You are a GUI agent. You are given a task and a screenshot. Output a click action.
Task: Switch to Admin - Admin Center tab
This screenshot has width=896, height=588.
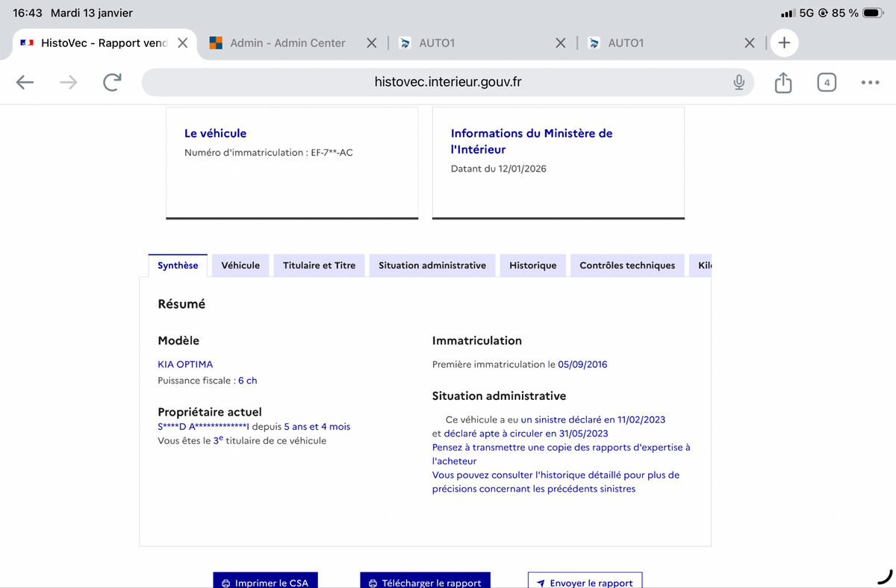point(287,43)
